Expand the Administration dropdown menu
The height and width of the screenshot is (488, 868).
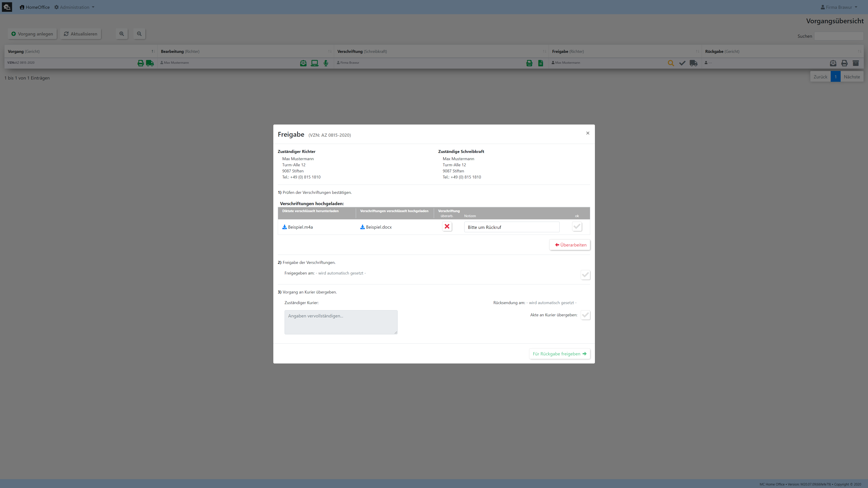(x=74, y=7)
